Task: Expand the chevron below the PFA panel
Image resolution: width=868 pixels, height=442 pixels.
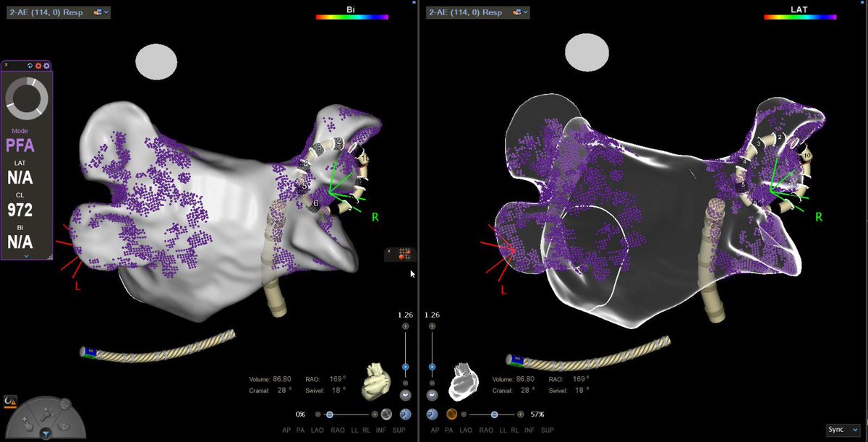Action: point(27,256)
